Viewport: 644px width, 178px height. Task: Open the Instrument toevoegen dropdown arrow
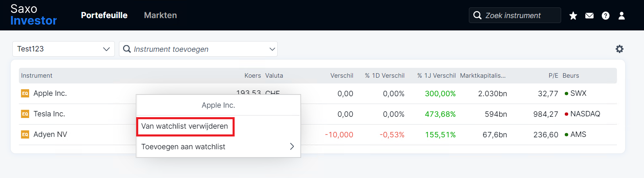click(x=272, y=49)
